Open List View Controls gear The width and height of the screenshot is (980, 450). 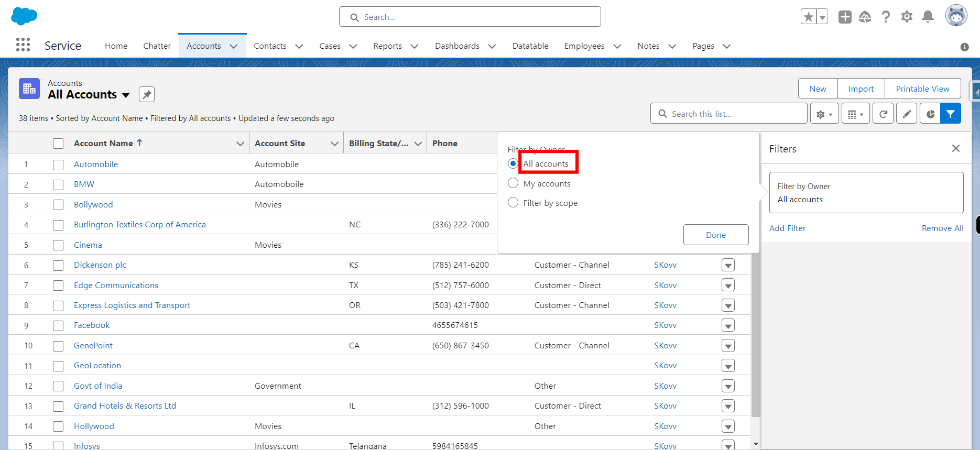(824, 114)
